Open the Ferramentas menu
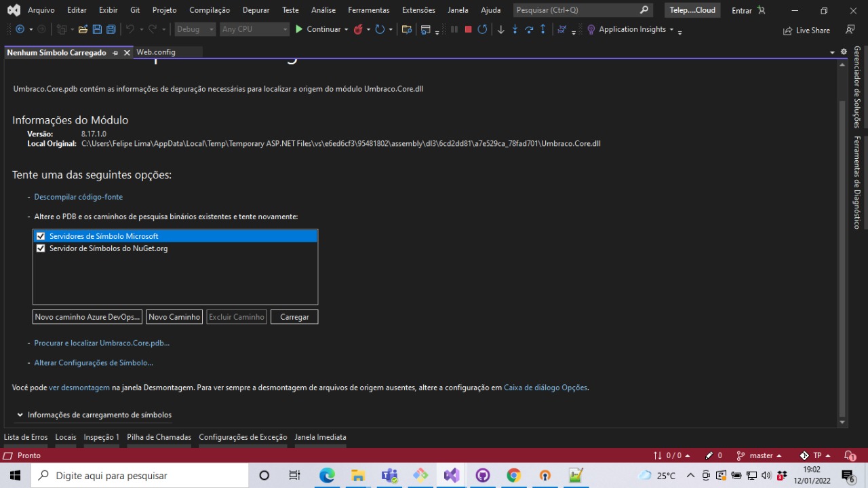This screenshot has height=488, width=868. 369,10
